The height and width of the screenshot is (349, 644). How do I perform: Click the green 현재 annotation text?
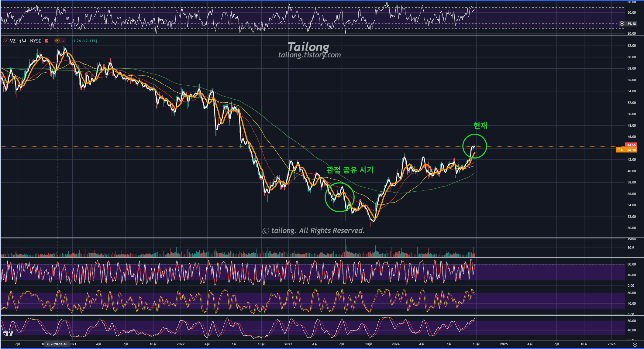(480, 125)
